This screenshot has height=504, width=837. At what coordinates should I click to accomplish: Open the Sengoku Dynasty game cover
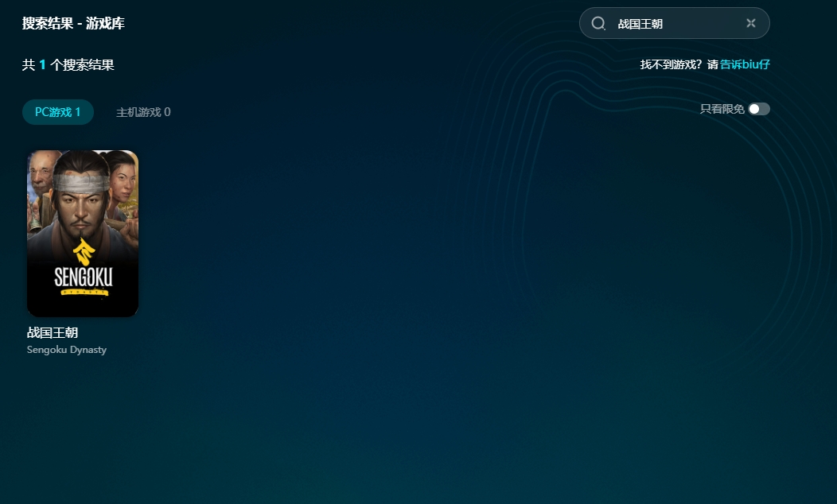click(83, 234)
